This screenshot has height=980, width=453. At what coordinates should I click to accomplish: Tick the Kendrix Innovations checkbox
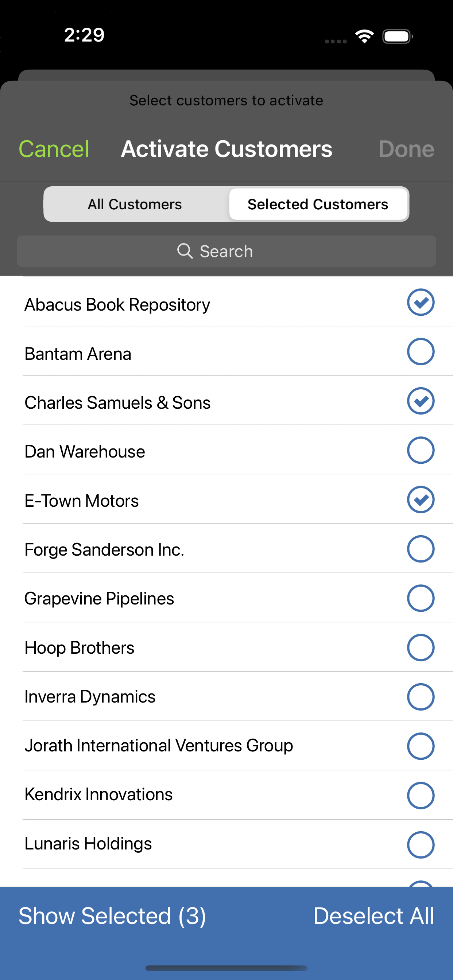pos(420,795)
